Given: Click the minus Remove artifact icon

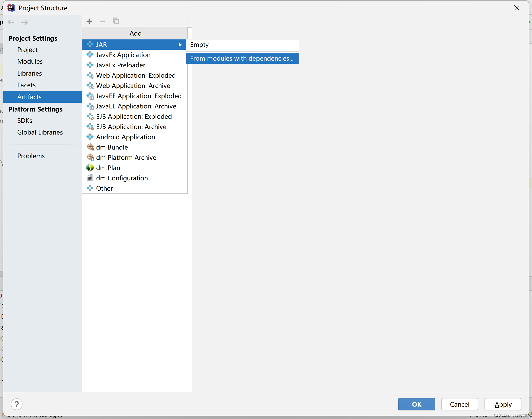Looking at the screenshot, I should click(x=102, y=21).
